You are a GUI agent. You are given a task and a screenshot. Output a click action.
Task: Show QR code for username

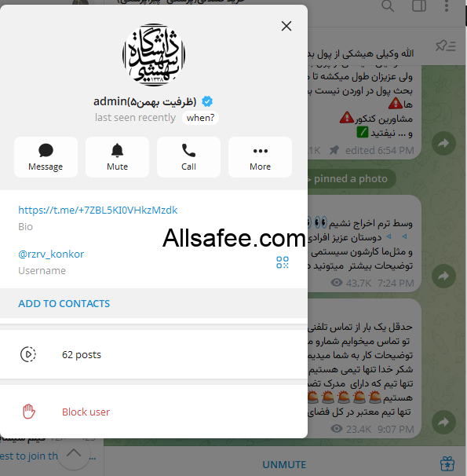[x=283, y=262]
